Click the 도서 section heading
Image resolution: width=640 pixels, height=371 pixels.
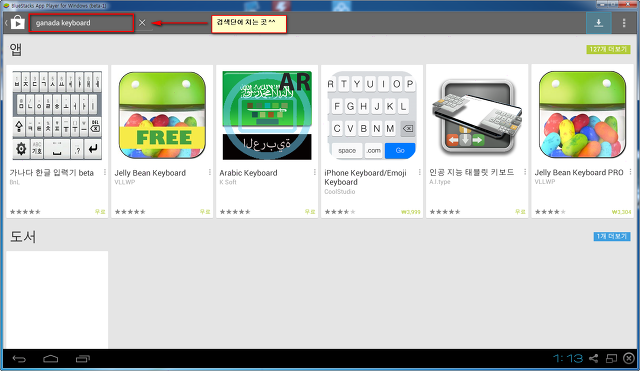pyautogui.click(x=23, y=236)
